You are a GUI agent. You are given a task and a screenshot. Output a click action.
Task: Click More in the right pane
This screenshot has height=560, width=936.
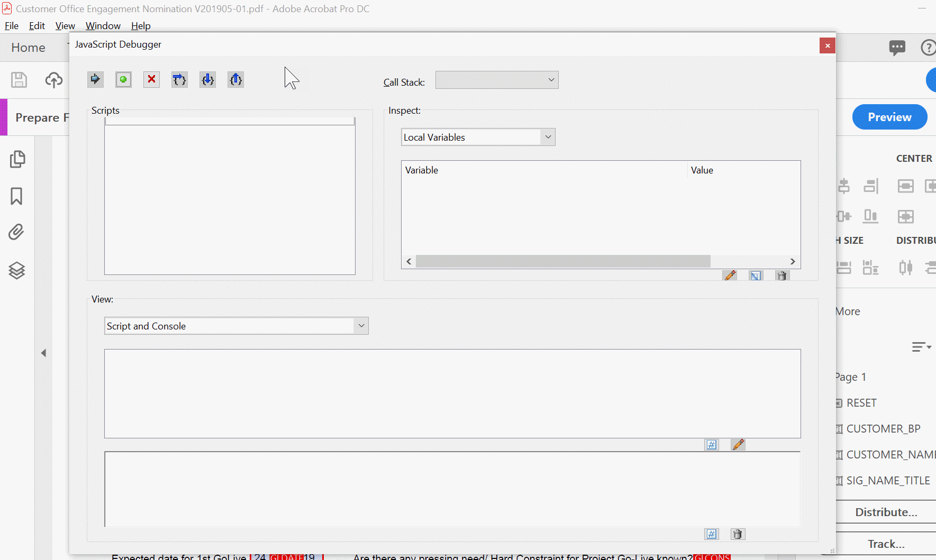pyautogui.click(x=848, y=311)
